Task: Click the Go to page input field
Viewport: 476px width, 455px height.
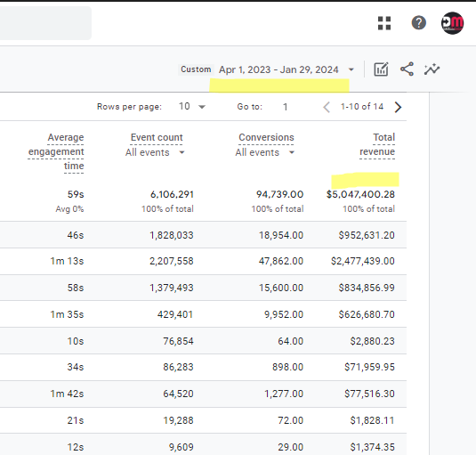Action: (285, 107)
